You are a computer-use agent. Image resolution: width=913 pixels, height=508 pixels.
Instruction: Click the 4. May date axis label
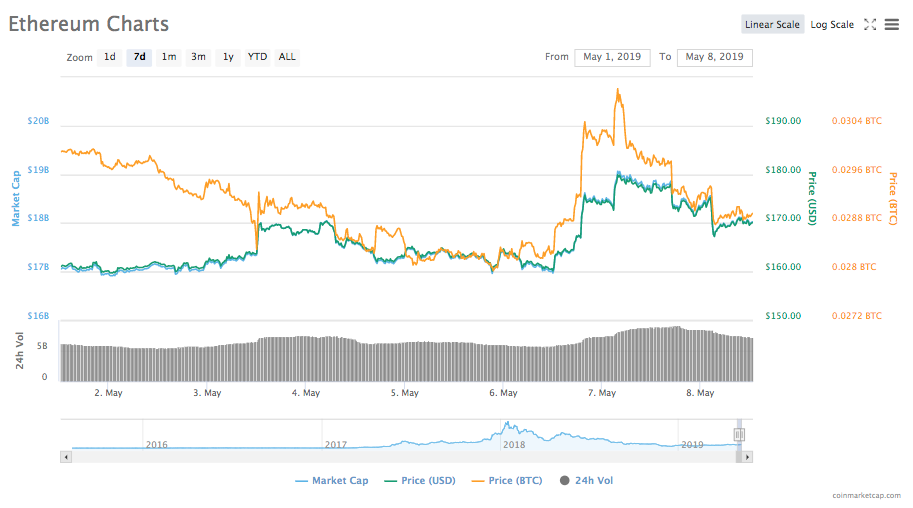[306, 393]
